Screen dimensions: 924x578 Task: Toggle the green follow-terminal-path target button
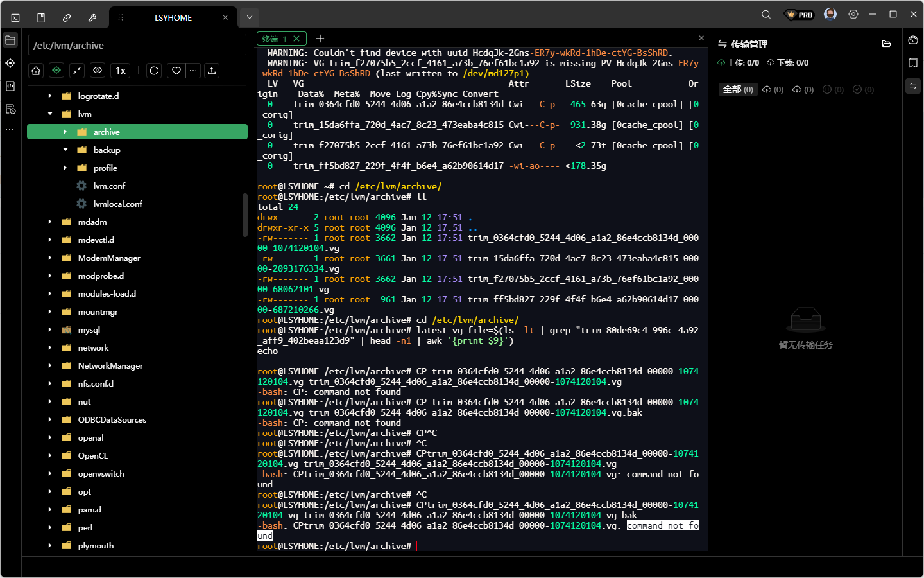pos(56,71)
